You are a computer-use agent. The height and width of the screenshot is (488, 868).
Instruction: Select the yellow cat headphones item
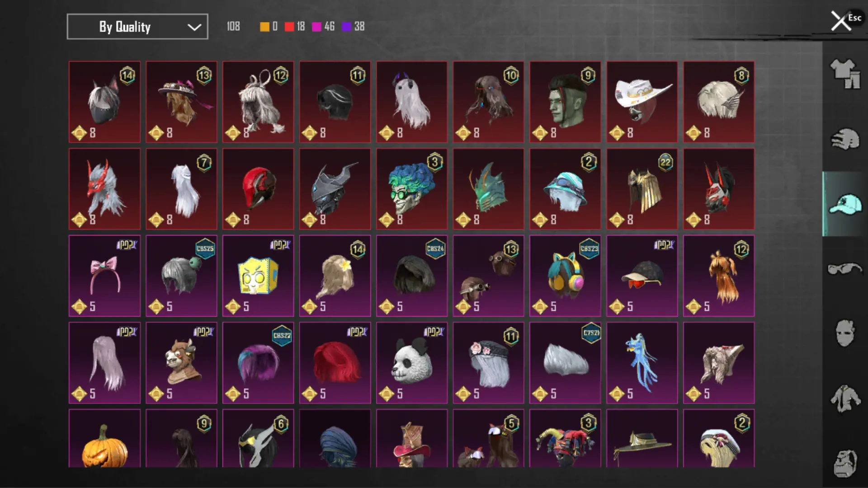pyautogui.click(x=565, y=276)
